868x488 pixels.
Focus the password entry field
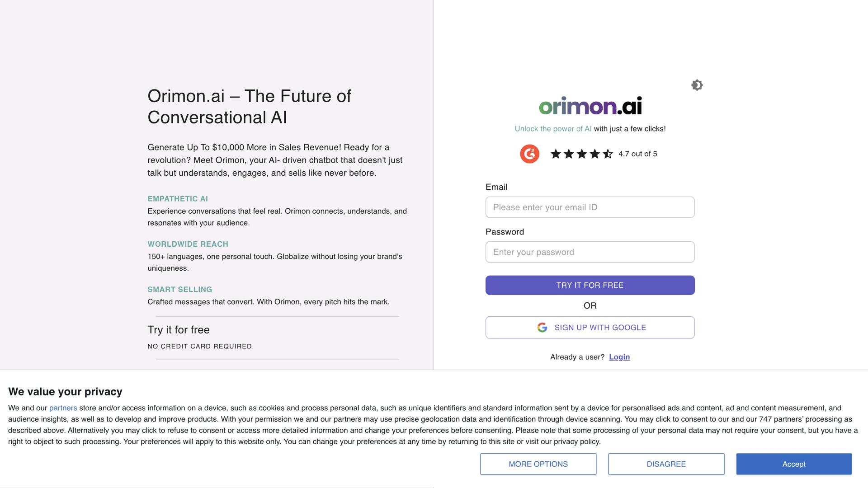click(x=590, y=252)
